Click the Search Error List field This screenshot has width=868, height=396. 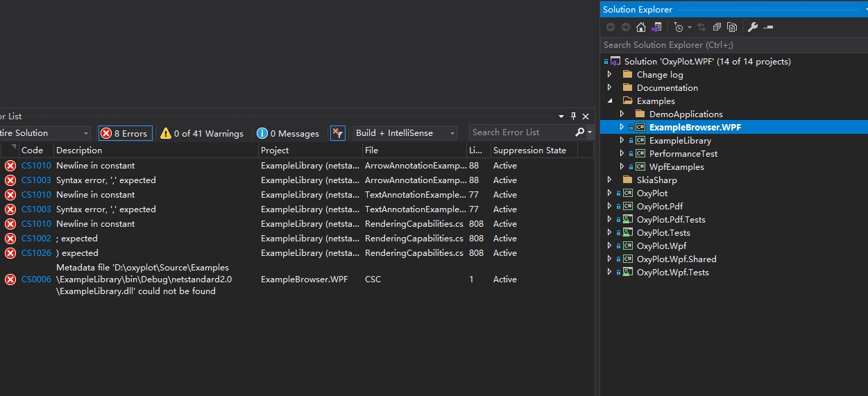click(521, 132)
